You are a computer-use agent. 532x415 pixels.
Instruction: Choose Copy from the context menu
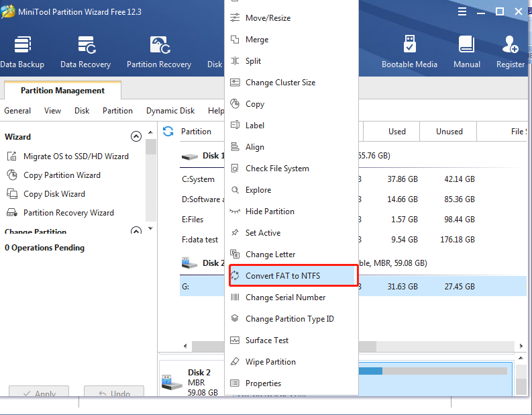tap(291, 104)
